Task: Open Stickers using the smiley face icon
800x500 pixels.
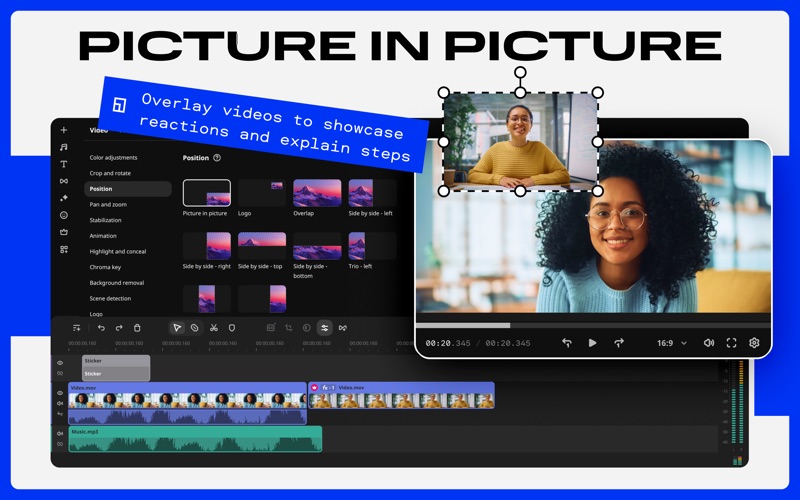Action: 64,215
